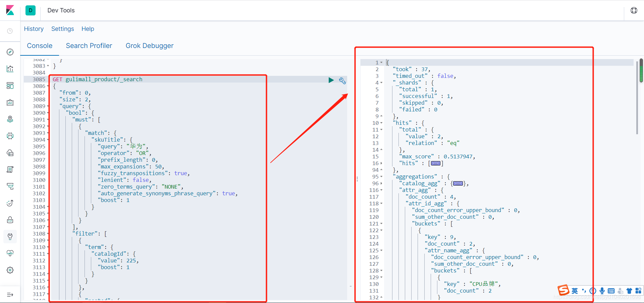
Task: Open Maps icon in sidebar
Action: (x=10, y=119)
